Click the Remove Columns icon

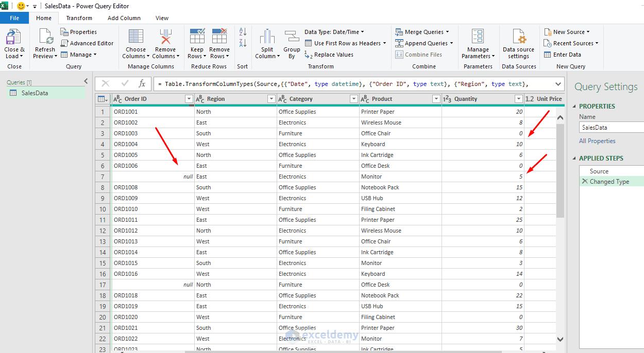tap(165, 37)
